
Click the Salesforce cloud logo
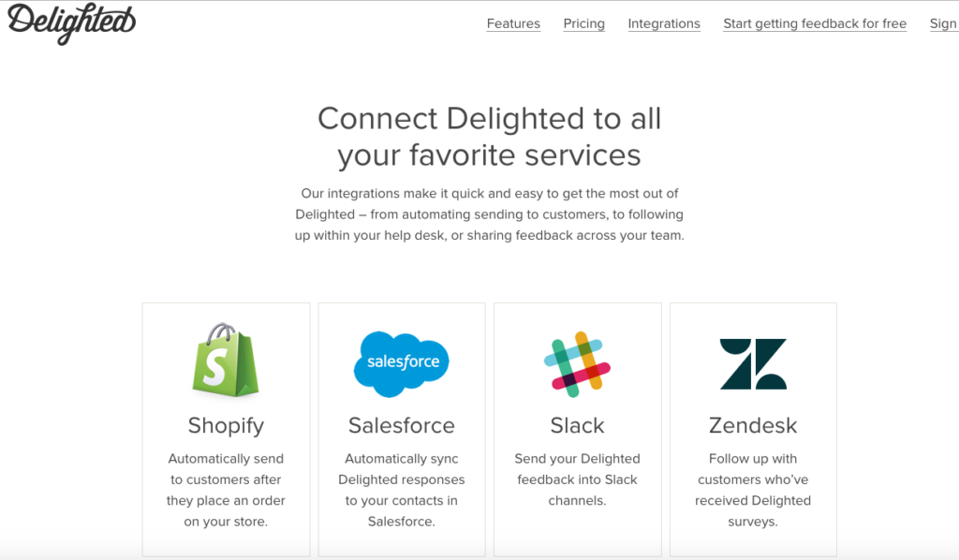coord(401,363)
